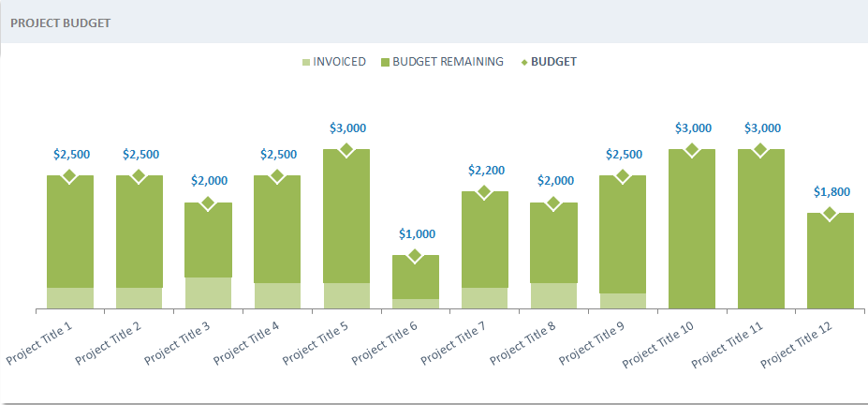Click the diamond marker on Project Title 3

click(x=208, y=203)
